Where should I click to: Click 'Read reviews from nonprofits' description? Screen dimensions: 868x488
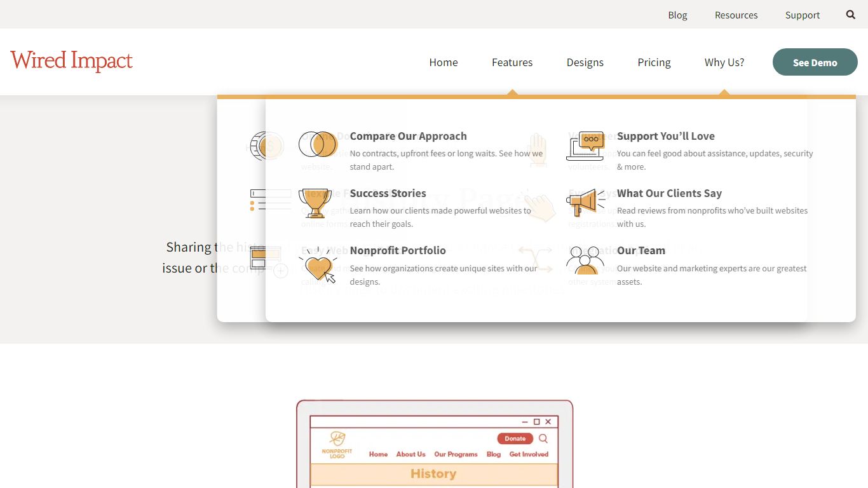[712, 217]
